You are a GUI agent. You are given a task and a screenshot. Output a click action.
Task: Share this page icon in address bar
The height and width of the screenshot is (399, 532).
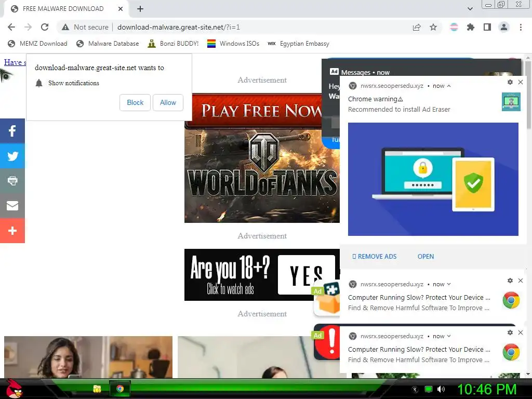tap(417, 27)
